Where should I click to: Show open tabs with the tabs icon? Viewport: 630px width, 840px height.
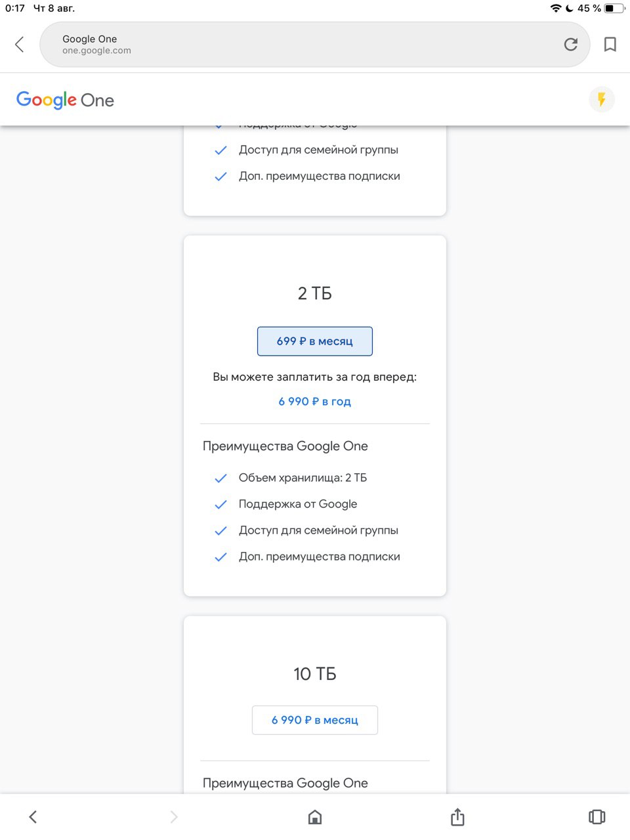[597, 816]
